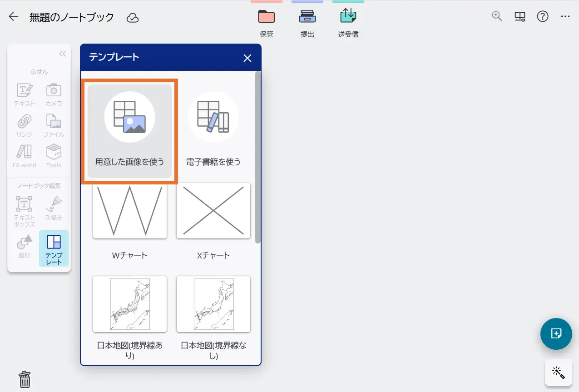
Task: Select the Xチャート template thumbnail
Action: pos(213,211)
